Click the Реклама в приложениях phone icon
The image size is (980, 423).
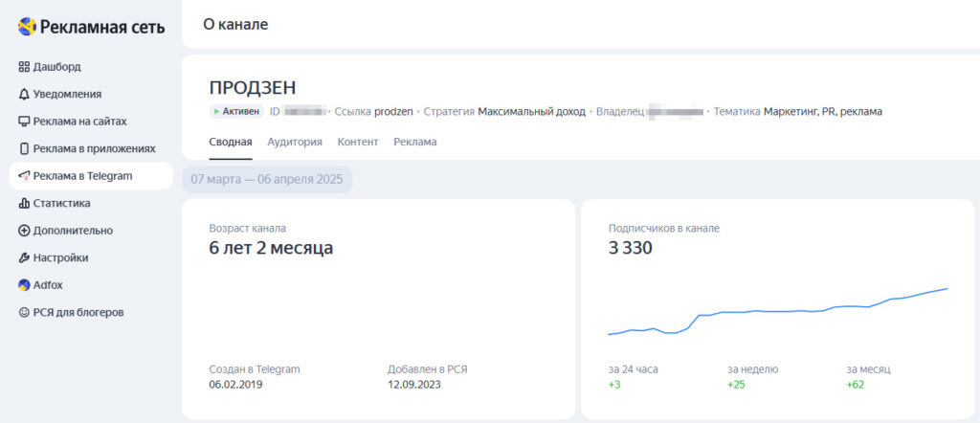tap(24, 148)
